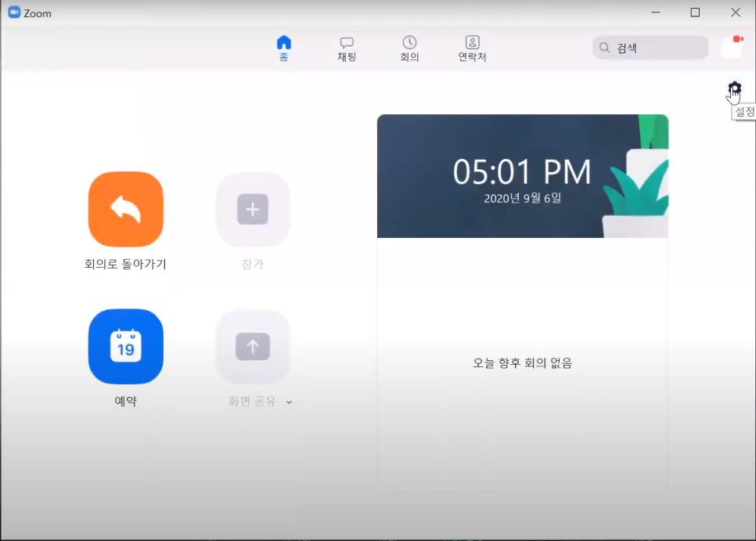Click the 2020년 9월 6일 date text
The image size is (756, 541).
(523, 198)
